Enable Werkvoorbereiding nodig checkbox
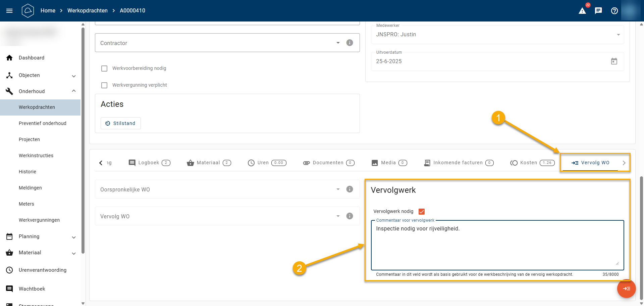This screenshot has height=306, width=644. (x=104, y=69)
